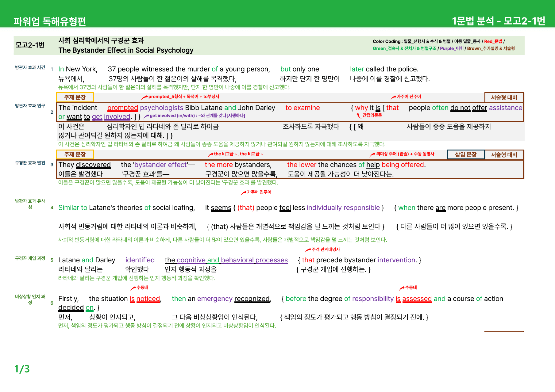
Task: Click the purple word 'psychologists'
Action: tap(162, 108)
